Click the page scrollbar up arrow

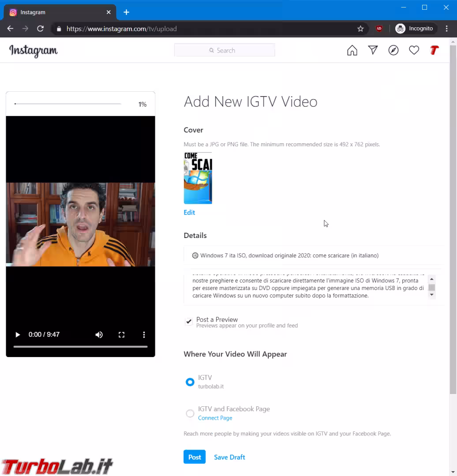[x=453, y=41]
